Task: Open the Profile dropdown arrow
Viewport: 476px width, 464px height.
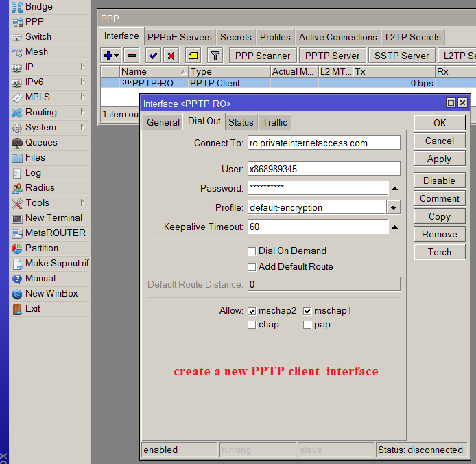Action: pos(394,207)
